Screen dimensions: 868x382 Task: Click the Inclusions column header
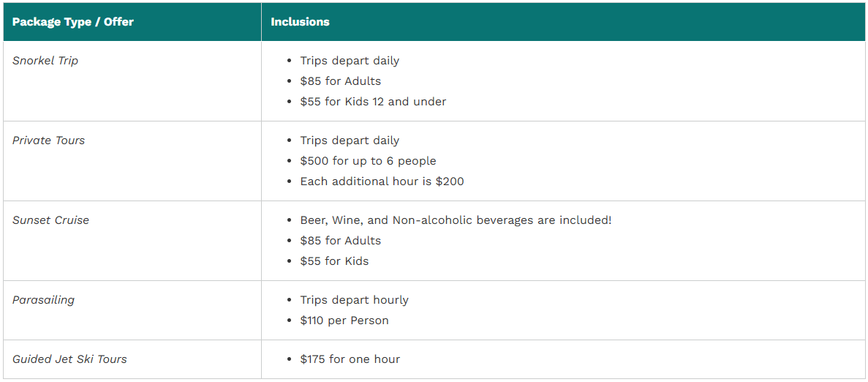300,22
